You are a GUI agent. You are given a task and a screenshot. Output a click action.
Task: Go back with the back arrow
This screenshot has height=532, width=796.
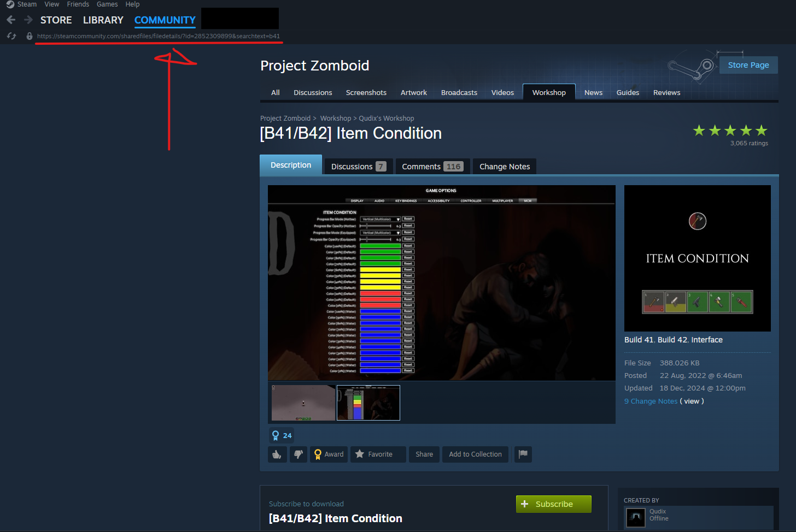click(x=11, y=20)
